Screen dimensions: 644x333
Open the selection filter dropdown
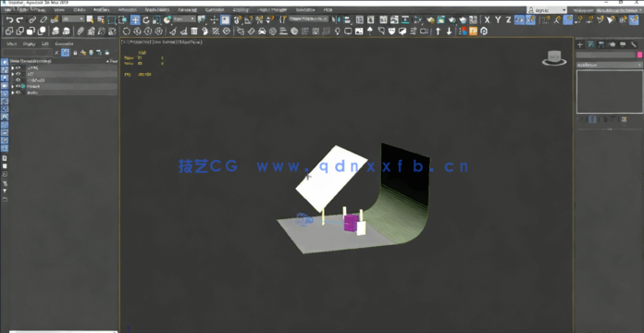73,19
